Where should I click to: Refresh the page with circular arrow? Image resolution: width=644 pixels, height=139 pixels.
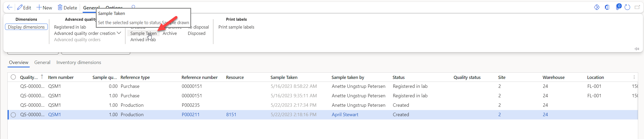pos(627,7)
